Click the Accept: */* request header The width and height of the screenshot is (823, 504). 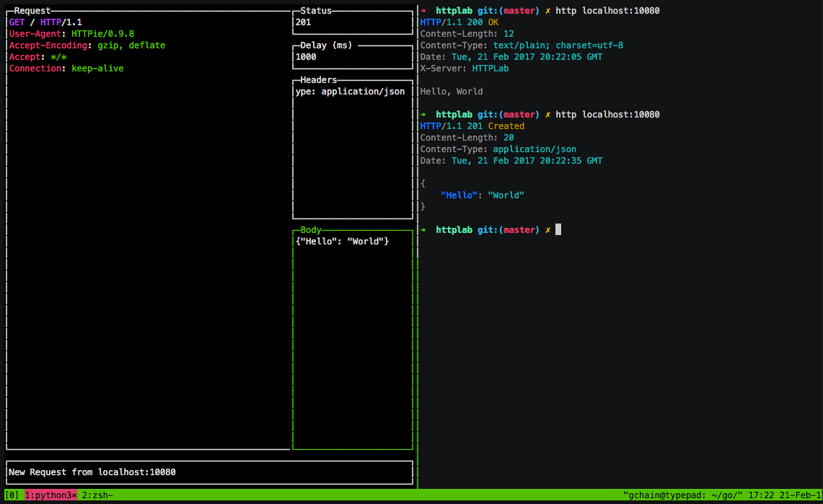[38, 57]
